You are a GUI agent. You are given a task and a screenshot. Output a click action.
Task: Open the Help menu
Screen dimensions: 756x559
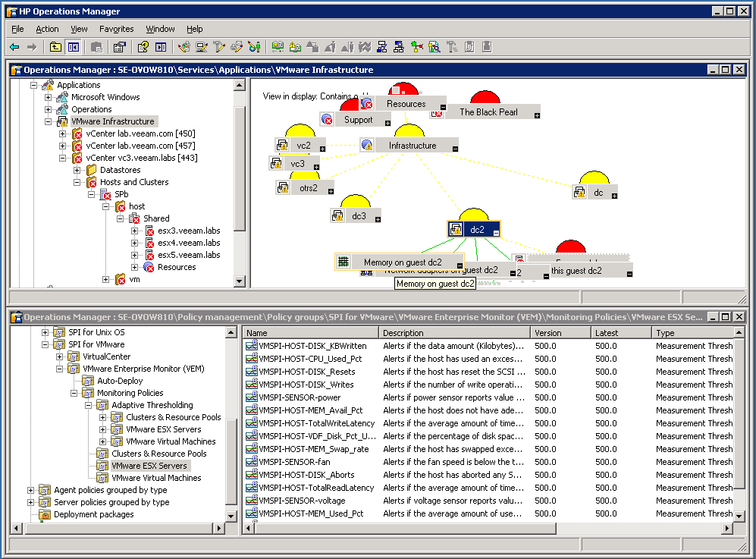[194, 29]
